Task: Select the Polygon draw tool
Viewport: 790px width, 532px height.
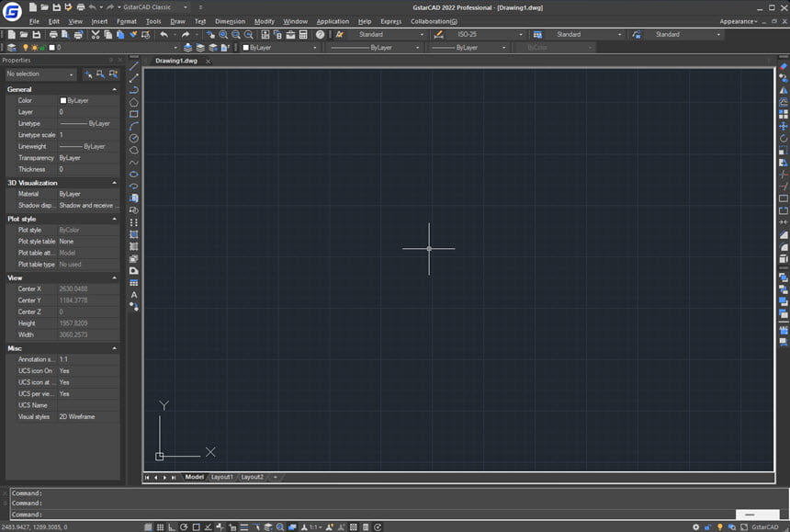Action: click(133, 102)
